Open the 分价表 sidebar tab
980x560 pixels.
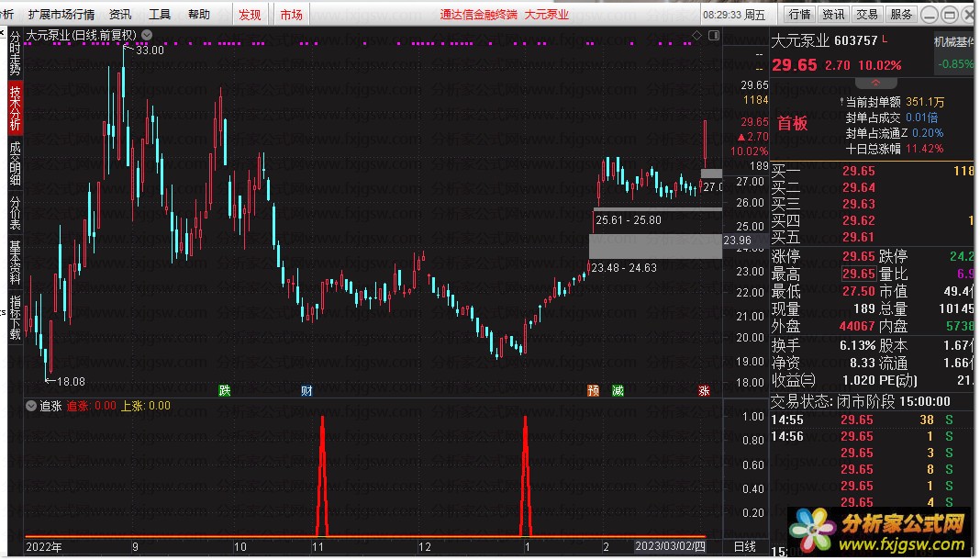point(15,212)
